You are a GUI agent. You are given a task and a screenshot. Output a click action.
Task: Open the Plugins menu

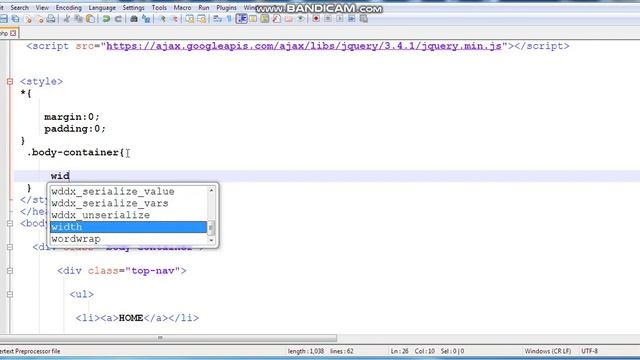tap(227, 8)
